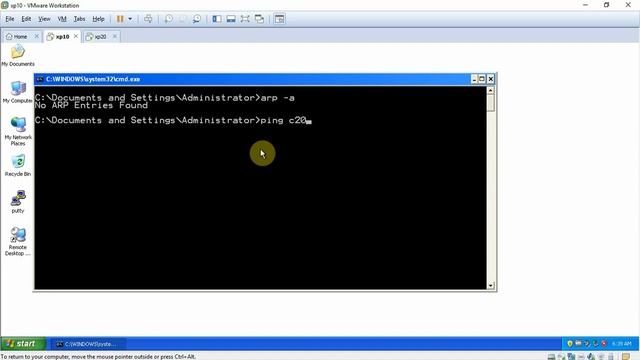640x360 pixels.
Task: Open the Windows XP Start menu
Action: tap(23, 344)
